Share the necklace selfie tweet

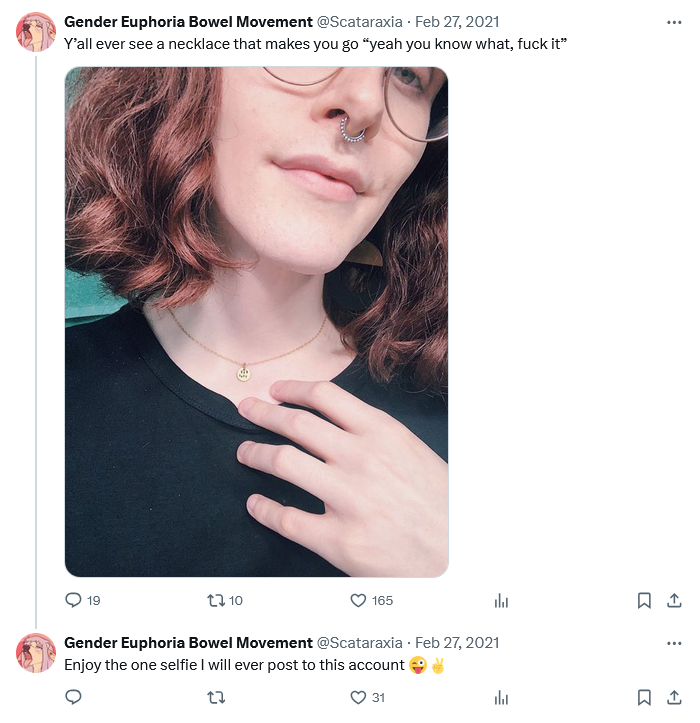(675, 600)
